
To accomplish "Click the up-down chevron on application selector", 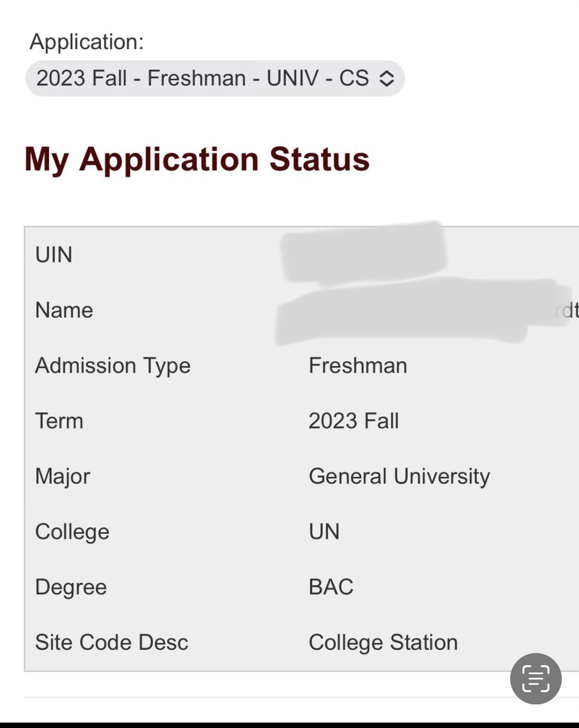I will pos(387,78).
